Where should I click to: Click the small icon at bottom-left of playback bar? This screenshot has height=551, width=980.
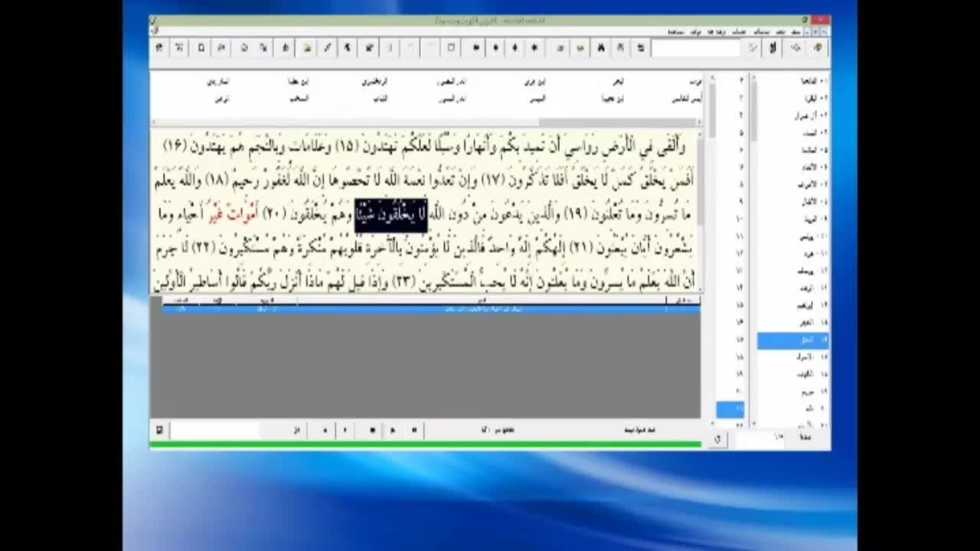[159, 430]
